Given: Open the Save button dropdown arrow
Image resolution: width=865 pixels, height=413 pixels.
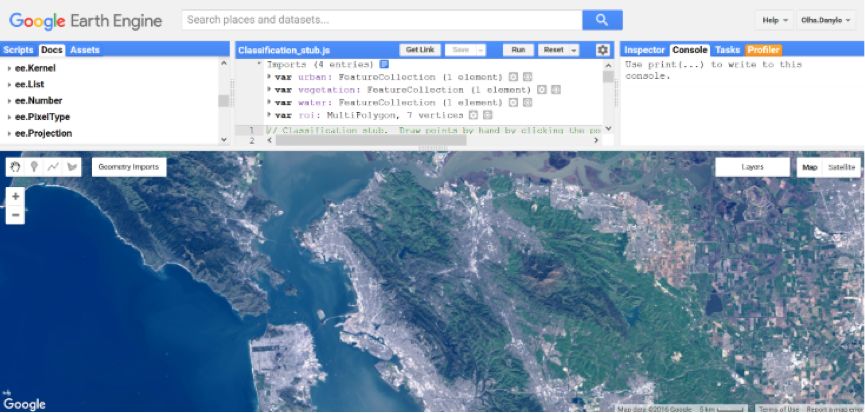Looking at the screenshot, I should point(480,50).
